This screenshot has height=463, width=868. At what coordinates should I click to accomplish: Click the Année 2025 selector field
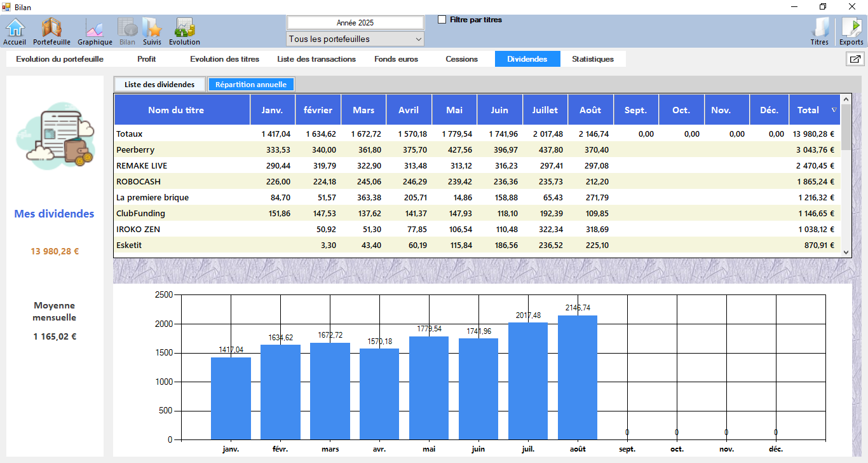coord(355,23)
